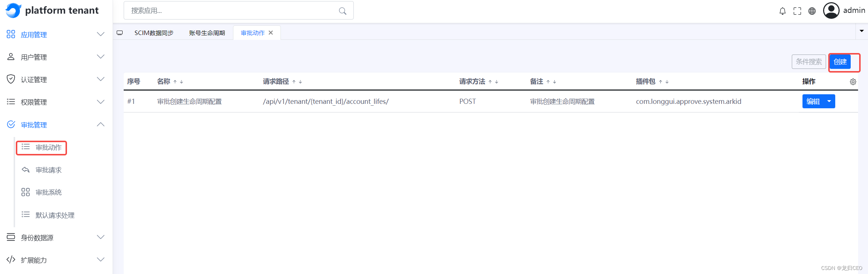Close the 审批动作 tab
This screenshot has width=868, height=274.
pyautogui.click(x=271, y=33)
